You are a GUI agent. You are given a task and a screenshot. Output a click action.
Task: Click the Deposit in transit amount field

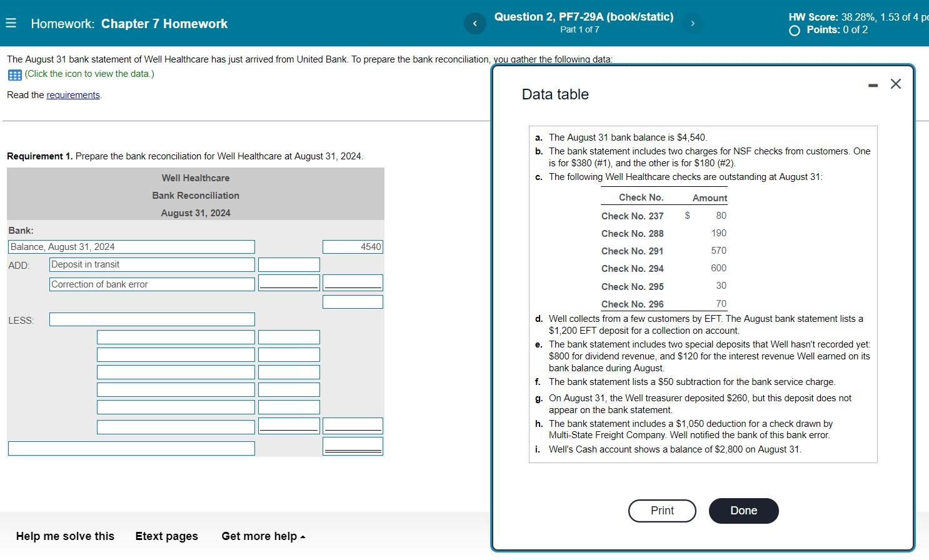[288, 264]
